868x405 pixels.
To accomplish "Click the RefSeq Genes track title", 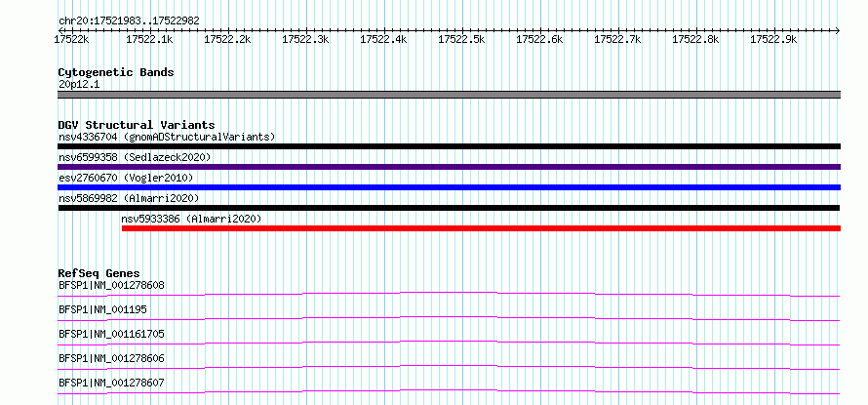I will coord(99,273).
